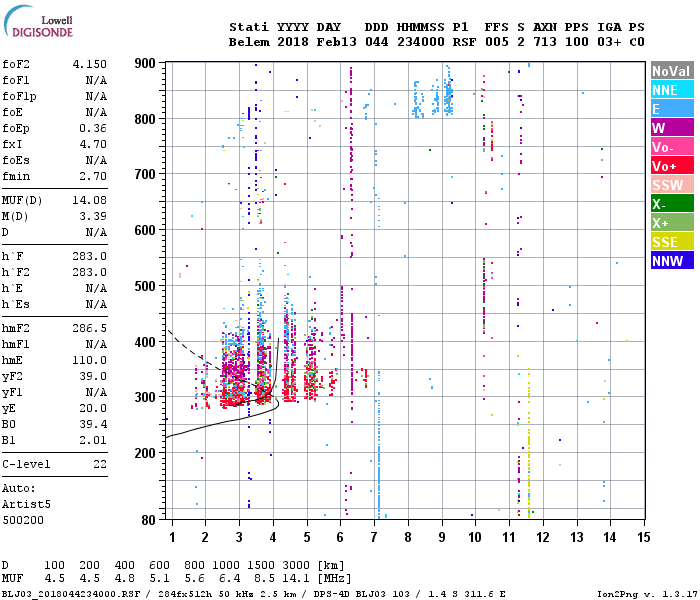The image size is (700, 600).
Task: Click the 4 MHz x-axis tick label
Action: click(273, 537)
